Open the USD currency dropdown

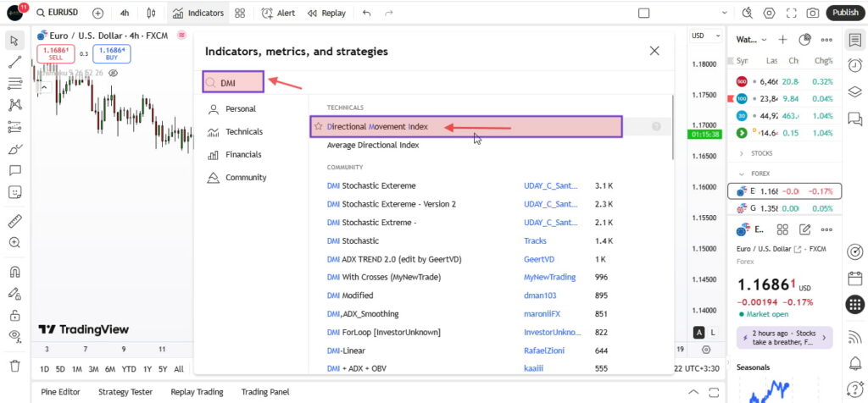point(706,36)
